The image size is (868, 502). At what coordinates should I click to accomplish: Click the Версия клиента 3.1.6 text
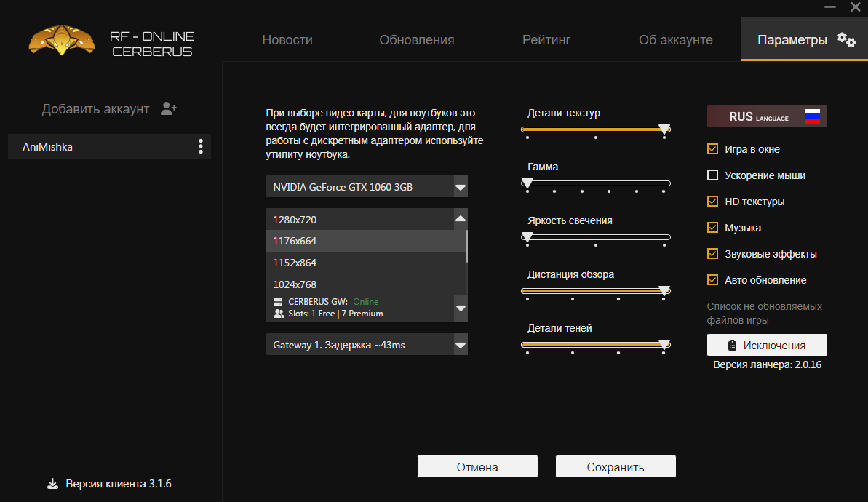(x=119, y=484)
